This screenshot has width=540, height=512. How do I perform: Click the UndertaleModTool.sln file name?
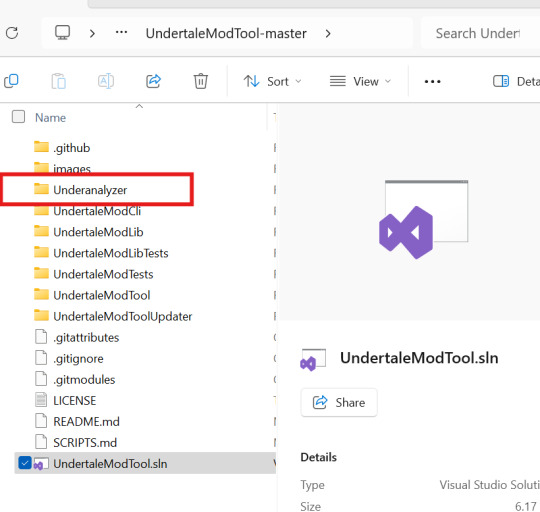[110, 464]
